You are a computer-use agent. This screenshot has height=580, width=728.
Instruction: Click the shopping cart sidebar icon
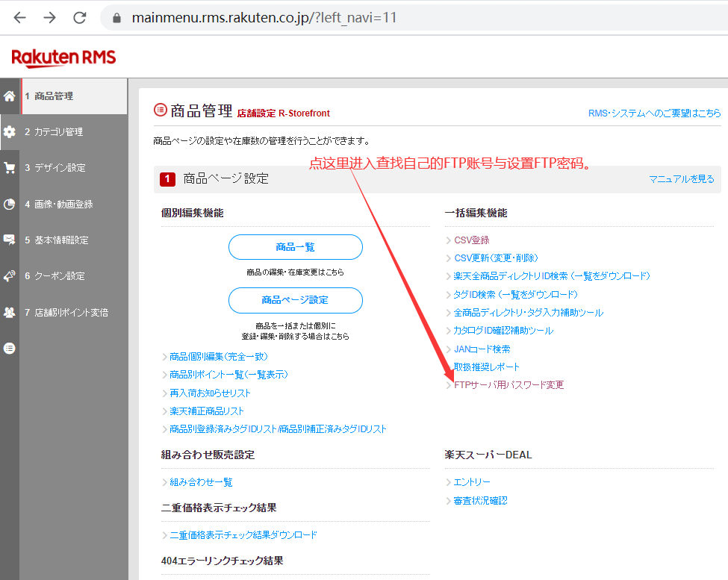(9, 167)
